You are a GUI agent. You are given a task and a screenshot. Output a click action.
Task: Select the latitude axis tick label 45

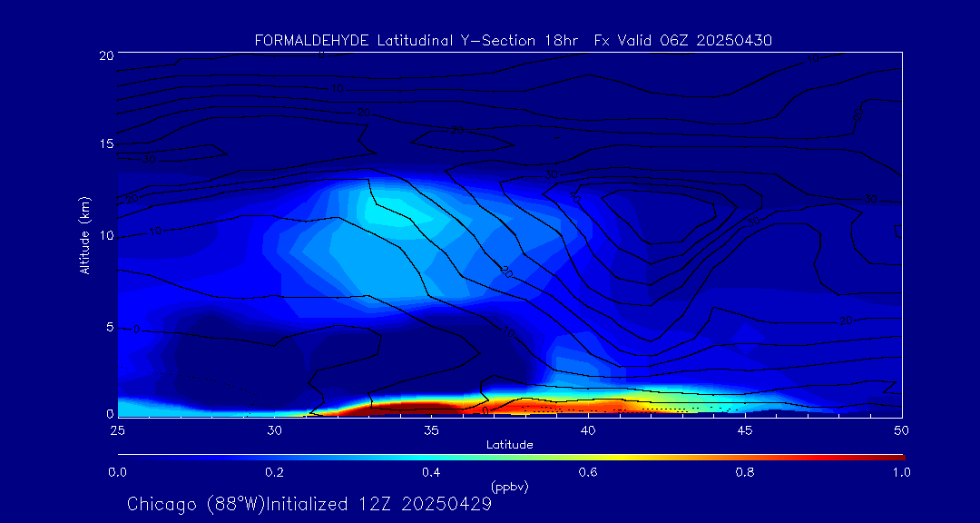coord(745,429)
